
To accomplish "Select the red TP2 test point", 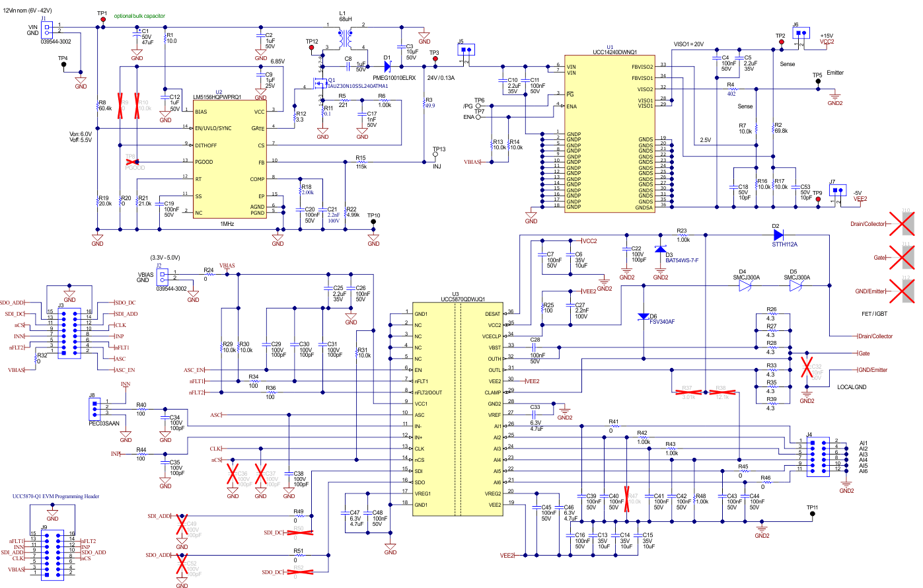I will pyautogui.click(x=781, y=43).
